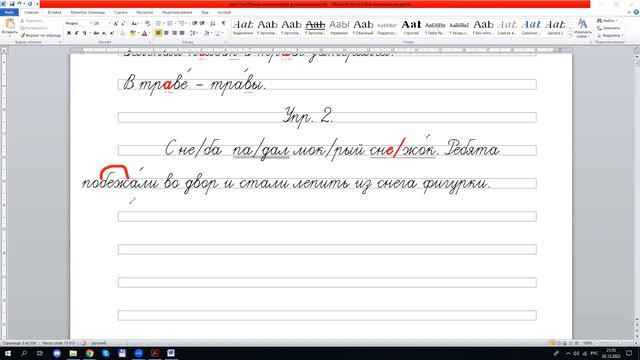Increase font size with grow font icon
The image size is (640, 360).
coord(116,24)
